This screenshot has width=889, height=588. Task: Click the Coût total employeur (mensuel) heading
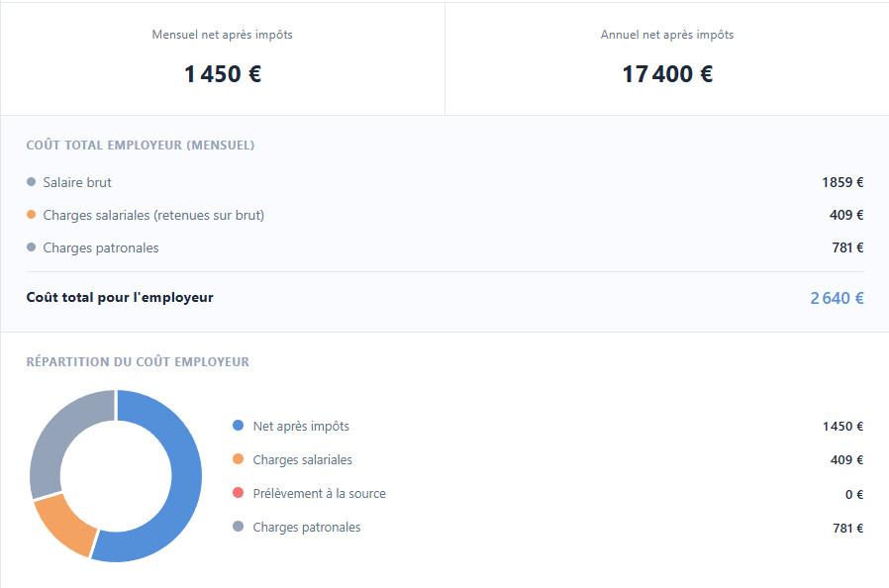tap(141, 146)
